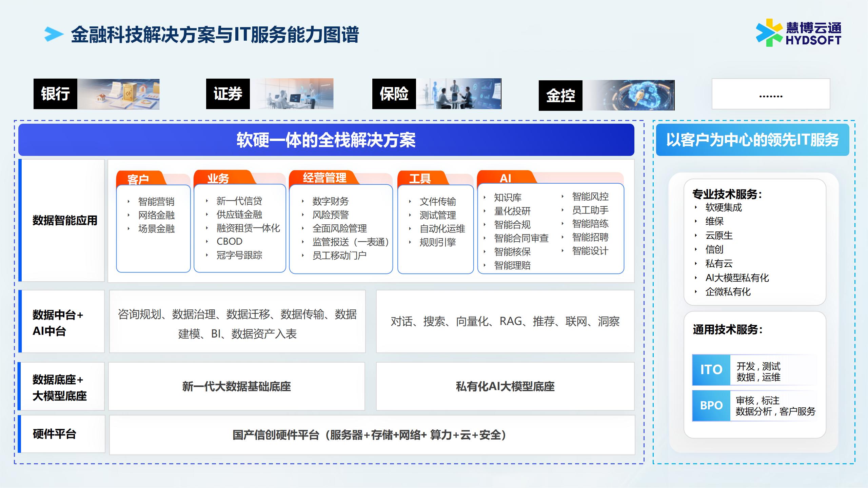Select the 客户 folder tab
The width and height of the screenshot is (868, 488).
tap(138, 179)
